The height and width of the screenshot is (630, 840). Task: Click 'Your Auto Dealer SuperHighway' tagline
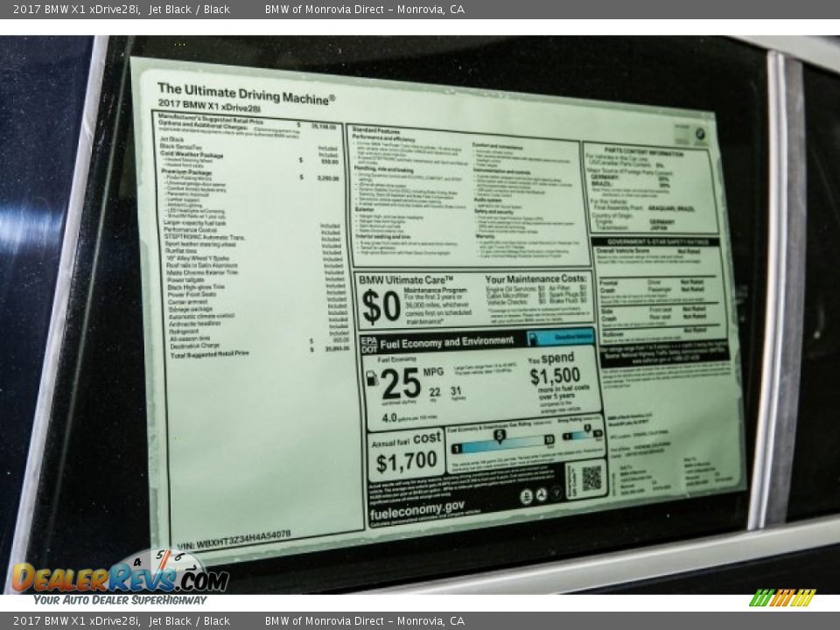(x=120, y=600)
